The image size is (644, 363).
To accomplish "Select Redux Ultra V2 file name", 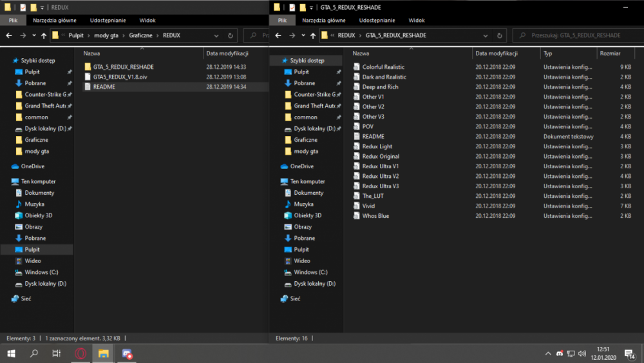I will pyautogui.click(x=381, y=177).
